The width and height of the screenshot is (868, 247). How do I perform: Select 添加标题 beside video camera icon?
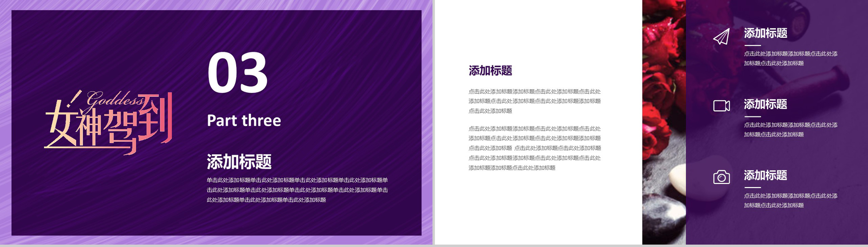click(766, 104)
